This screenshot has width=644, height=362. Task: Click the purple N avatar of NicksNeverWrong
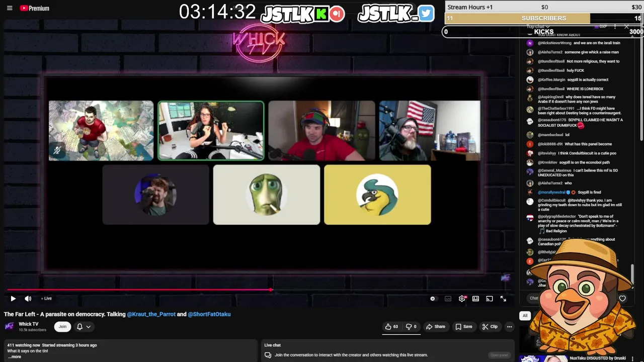530,43
